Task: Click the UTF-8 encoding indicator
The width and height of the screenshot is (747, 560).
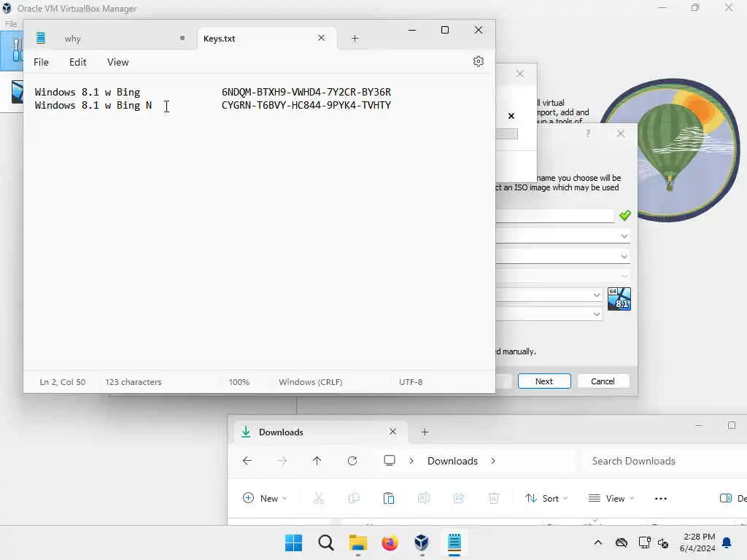Action: pyautogui.click(x=411, y=382)
